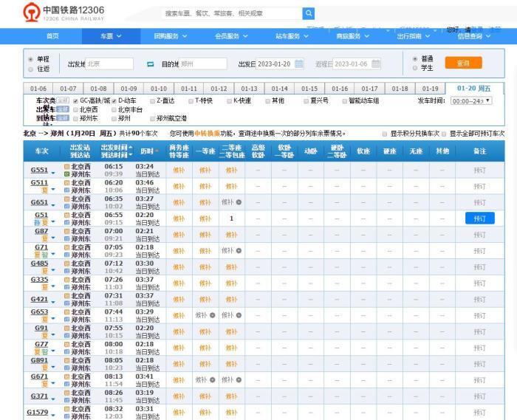The image size is (517, 420).
Task: Uncheck the GC-高铁/城际 train type checkbox
Action: 75,100
